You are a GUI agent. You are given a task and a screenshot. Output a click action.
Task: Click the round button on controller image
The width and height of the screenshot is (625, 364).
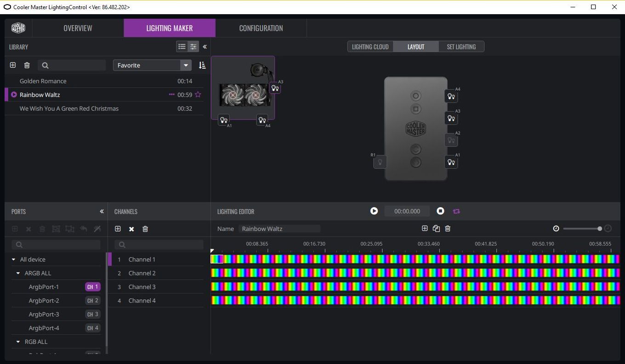(415, 96)
